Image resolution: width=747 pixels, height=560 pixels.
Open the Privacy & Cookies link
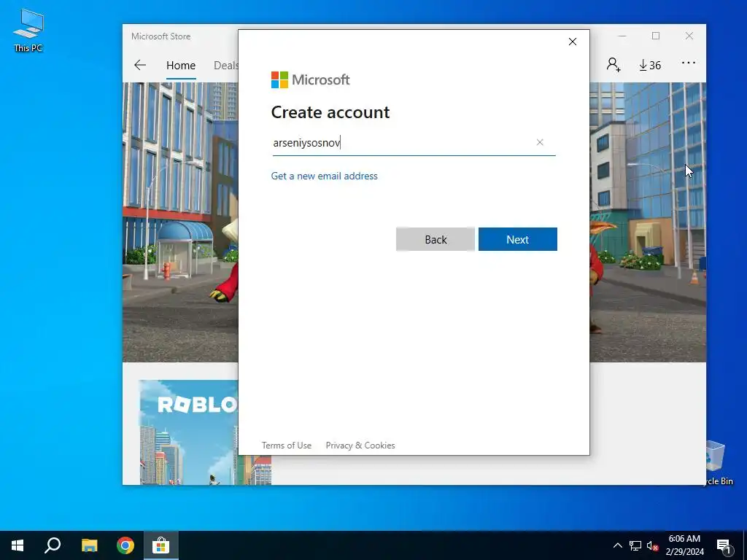coord(360,446)
